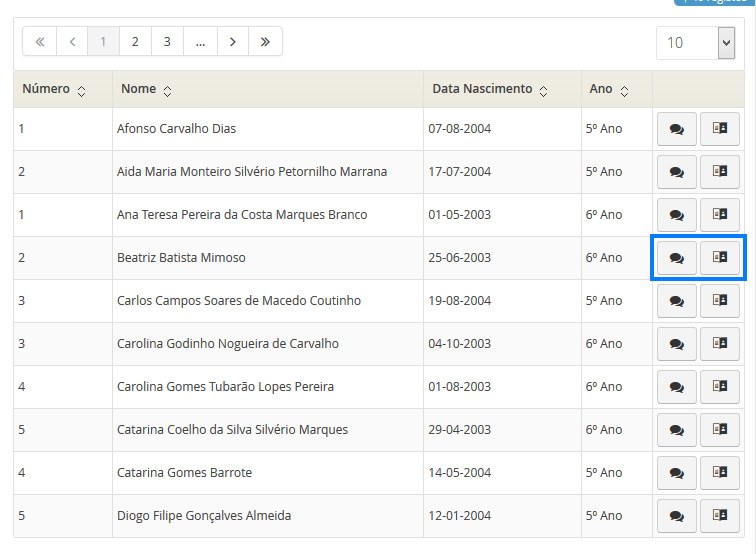Open comments for Beatriz Batista Mimoso
756x554 pixels.
click(x=676, y=258)
